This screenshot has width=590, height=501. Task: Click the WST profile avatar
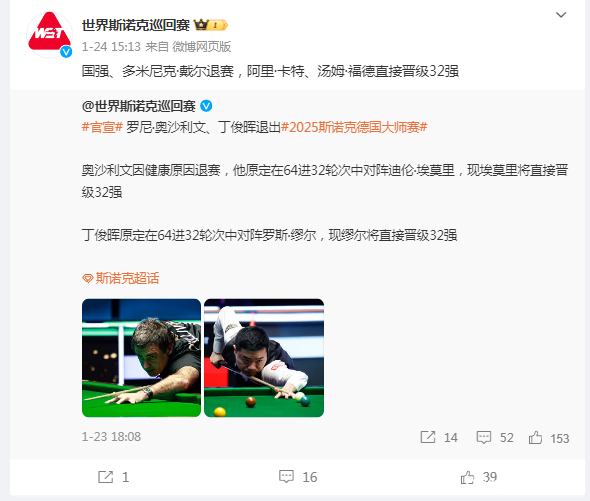(x=49, y=35)
